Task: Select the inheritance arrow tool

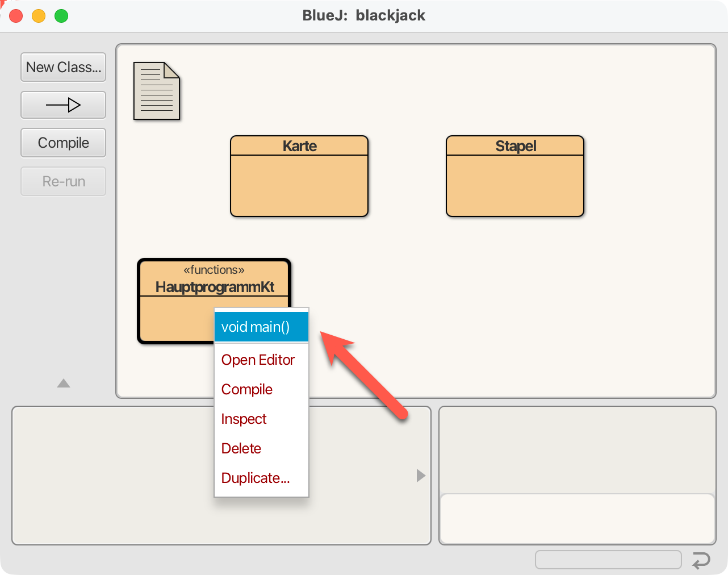Action: pyautogui.click(x=63, y=105)
